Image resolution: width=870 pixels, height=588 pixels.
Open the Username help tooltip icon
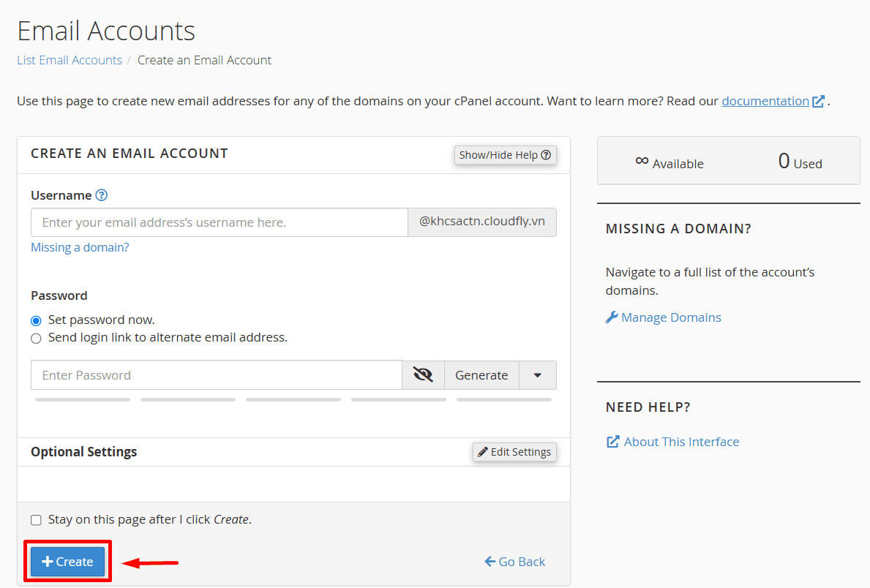(x=102, y=195)
